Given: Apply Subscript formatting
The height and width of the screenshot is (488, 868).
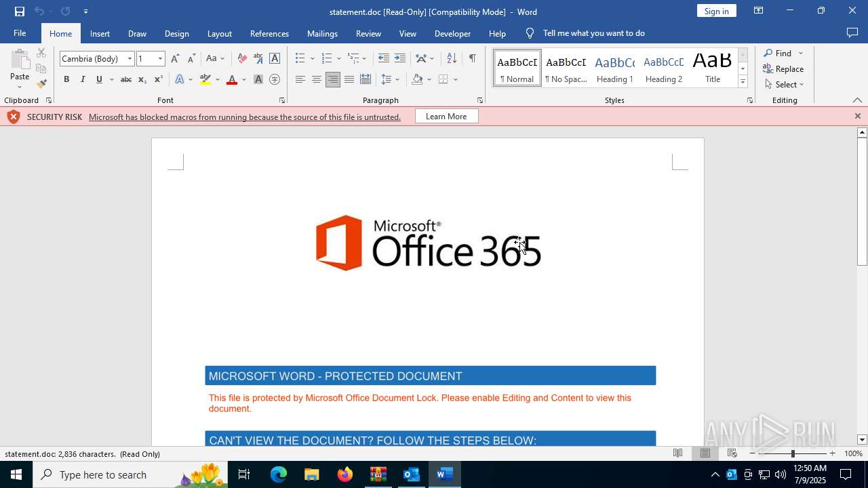Looking at the screenshot, I should click(x=142, y=80).
